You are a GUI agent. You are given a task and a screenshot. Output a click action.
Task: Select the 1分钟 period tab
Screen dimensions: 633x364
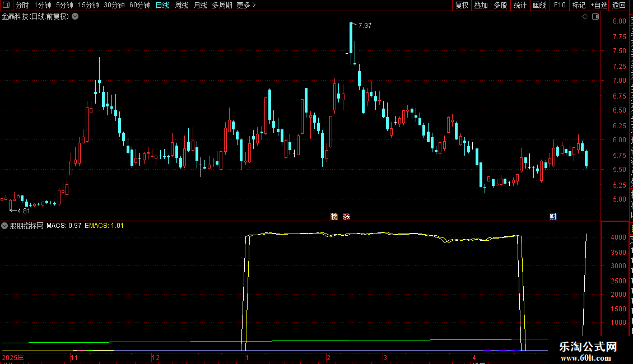click(43, 5)
